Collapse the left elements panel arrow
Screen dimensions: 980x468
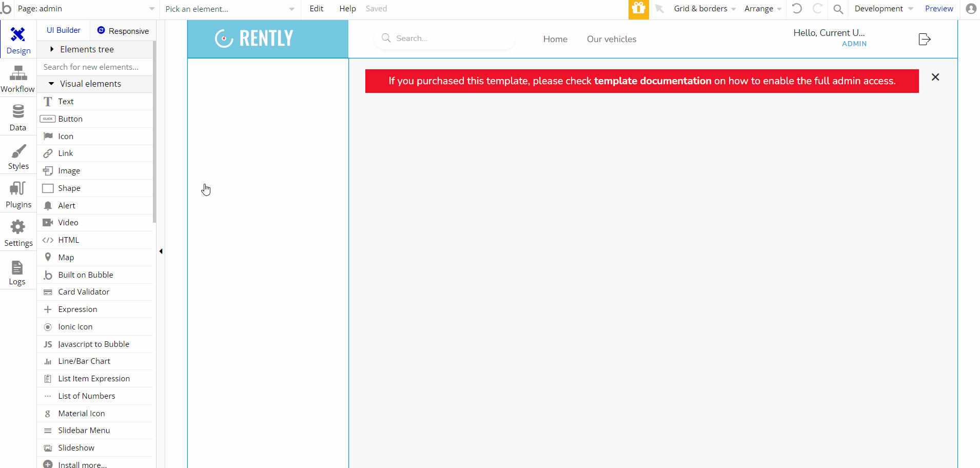coord(161,251)
